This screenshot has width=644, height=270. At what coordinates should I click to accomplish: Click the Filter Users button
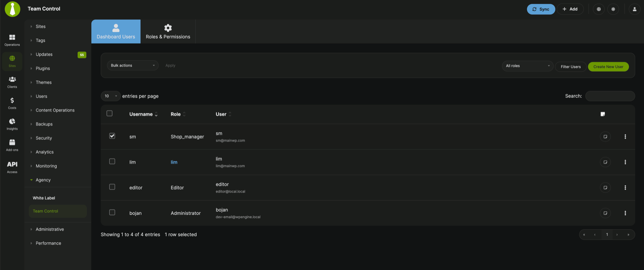[571, 66]
